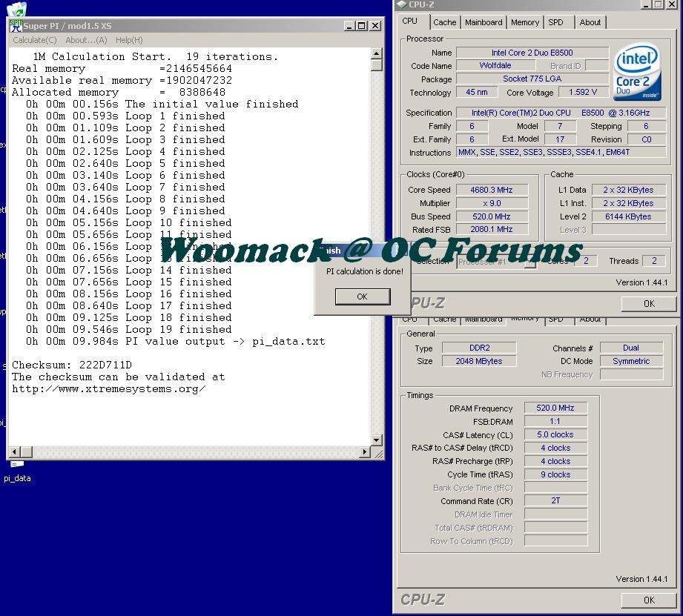
Task: Click the Super PI horizontal scroll thumb
Action: point(26,452)
